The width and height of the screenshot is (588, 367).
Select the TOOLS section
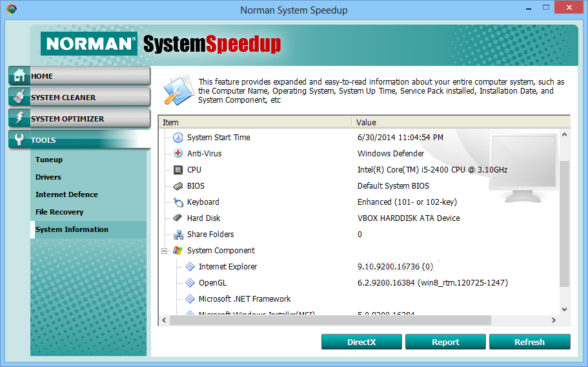(x=79, y=140)
